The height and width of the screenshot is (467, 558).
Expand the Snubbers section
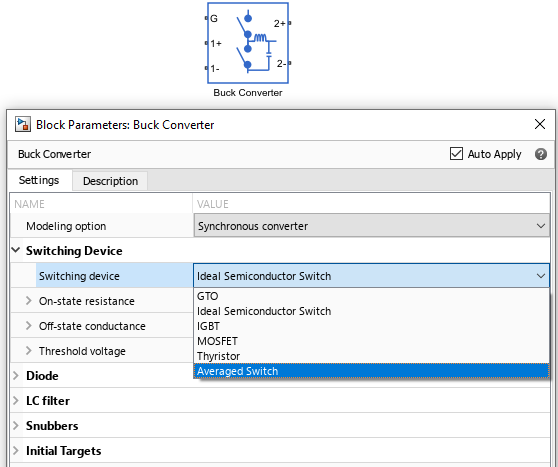click(x=16, y=425)
